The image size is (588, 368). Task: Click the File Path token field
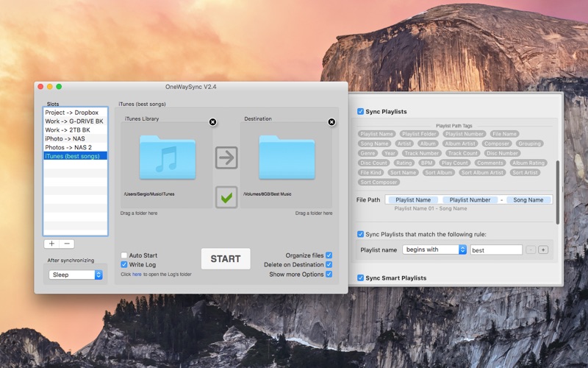click(469, 199)
